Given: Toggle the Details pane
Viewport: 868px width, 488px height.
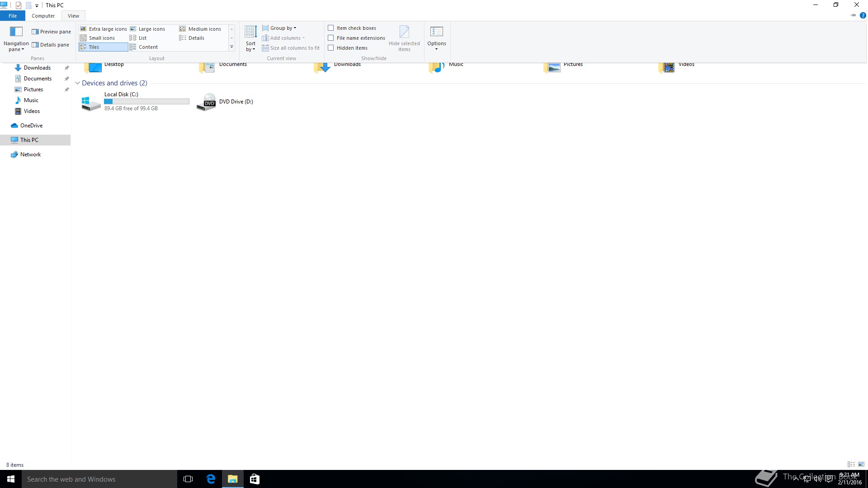Looking at the screenshot, I should pyautogui.click(x=50, y=45).
